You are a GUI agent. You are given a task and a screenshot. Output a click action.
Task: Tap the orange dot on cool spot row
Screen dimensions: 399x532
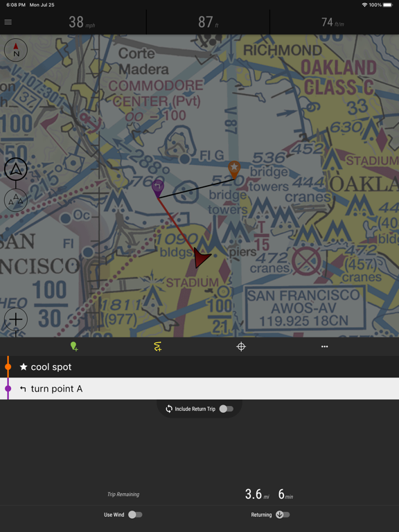(8, 366)
